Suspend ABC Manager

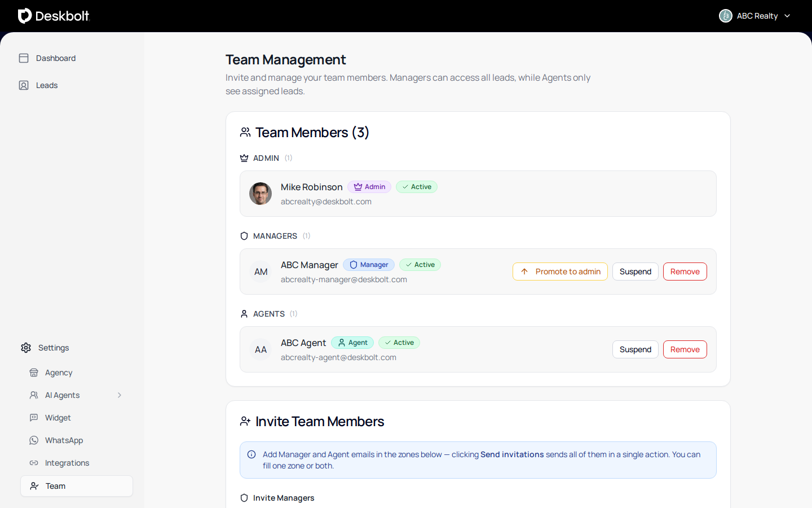[x=636, y=271]
